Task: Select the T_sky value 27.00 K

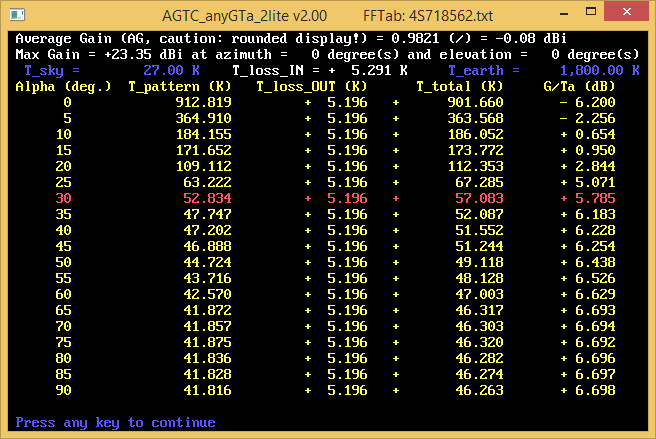Action: [171, 70]
